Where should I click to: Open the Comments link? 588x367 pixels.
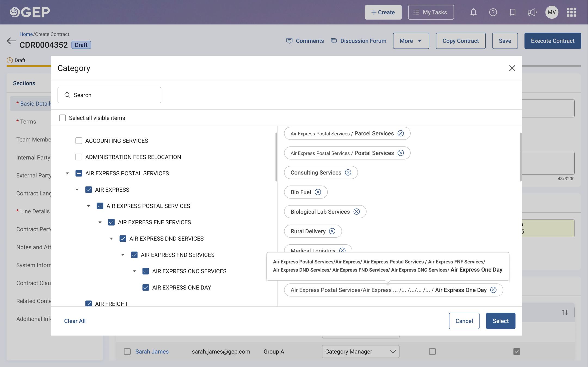(x=305, y=41)
